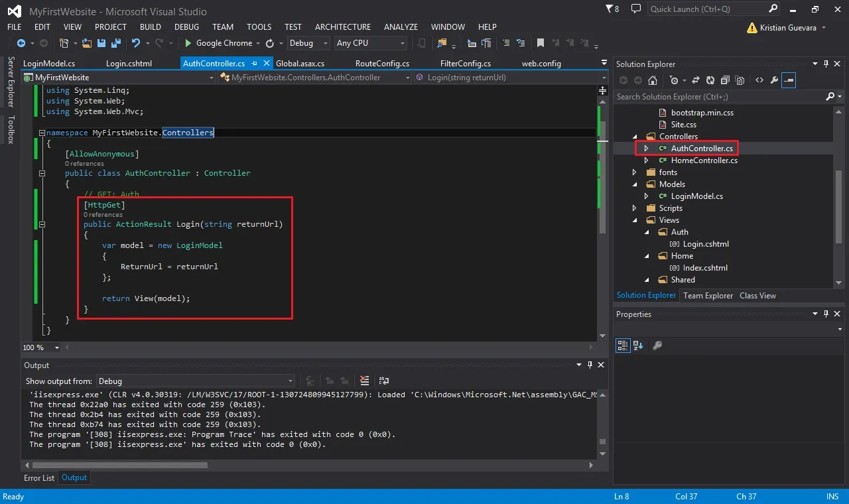Click the Save All toolbar icon
The image size is (849, 504).
point(114,43)
